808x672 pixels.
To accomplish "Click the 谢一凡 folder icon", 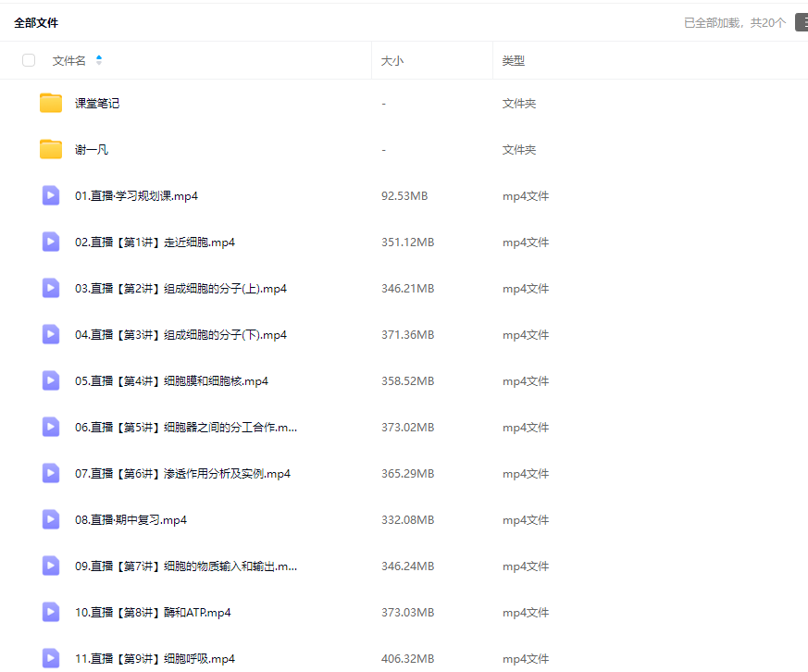I will 51,149.
